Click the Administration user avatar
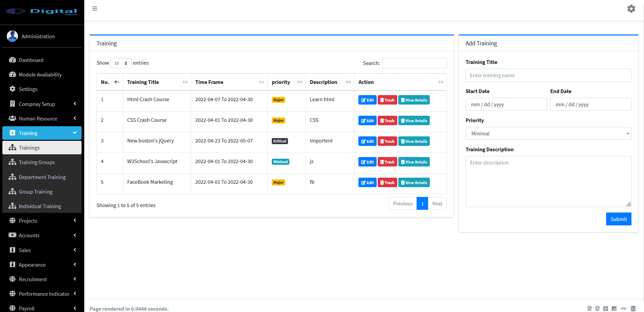Screen dimensions: 644x312 [13, 36]
